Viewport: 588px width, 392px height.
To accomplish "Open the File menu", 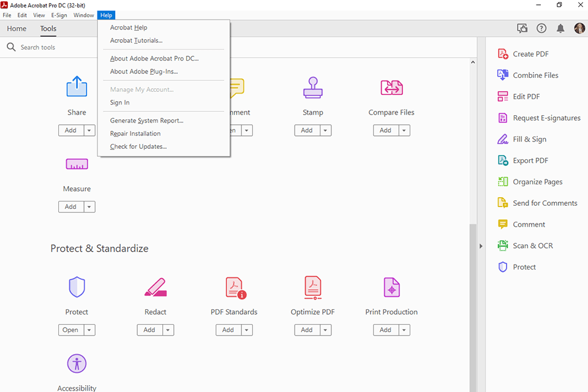I will coord(7,15).
